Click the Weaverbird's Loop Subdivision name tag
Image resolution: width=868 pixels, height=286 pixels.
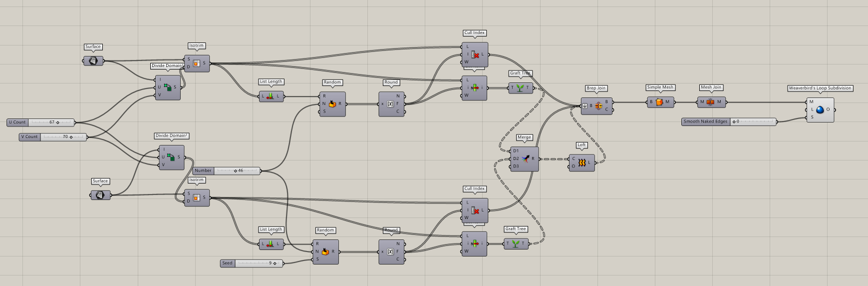(820, 88)
